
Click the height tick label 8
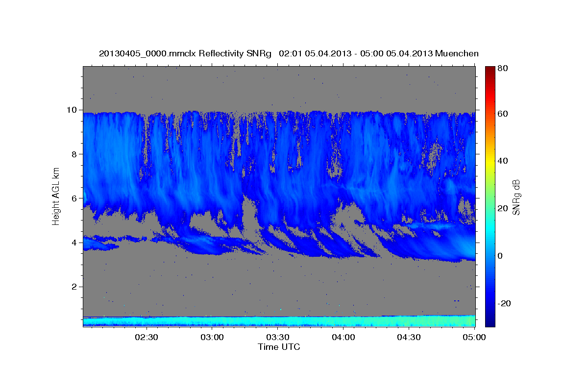click(75, 154)
